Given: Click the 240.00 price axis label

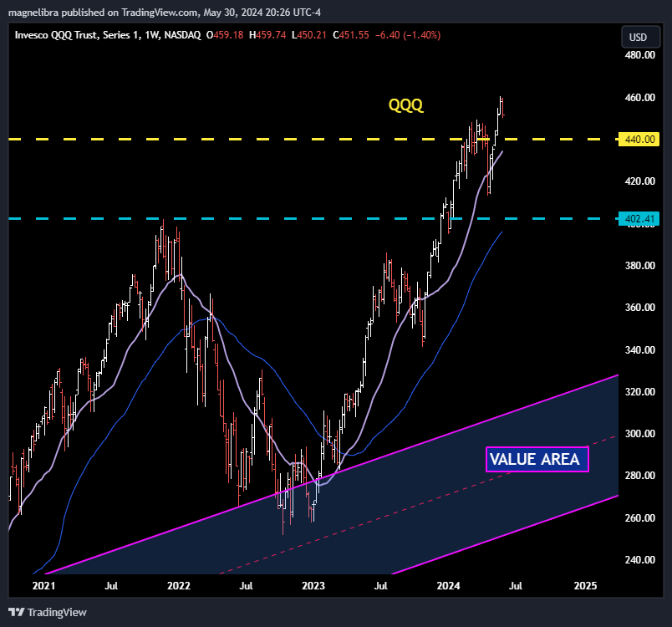Looking at the screenshot, I should point(640,560).
